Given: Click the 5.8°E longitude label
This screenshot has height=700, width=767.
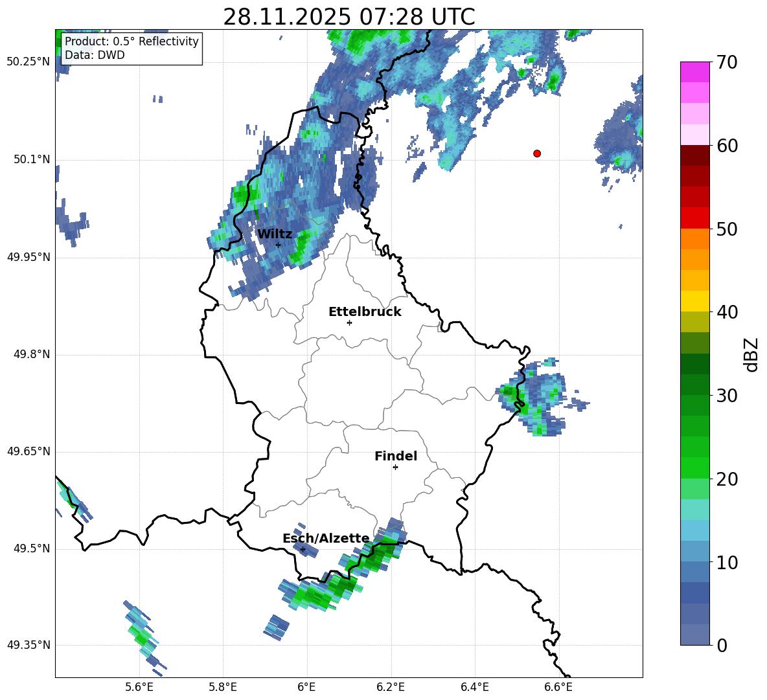Looking at the screenshot, I should click(x=223, y=687).
